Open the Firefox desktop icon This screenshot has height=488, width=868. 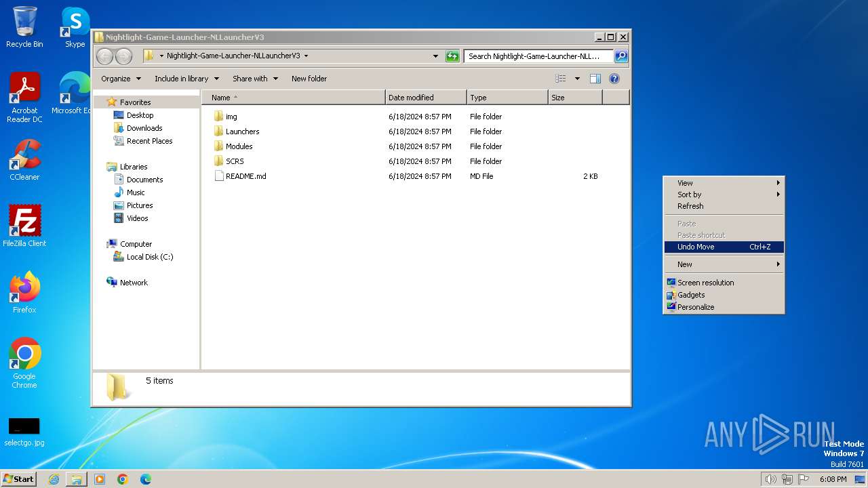[24, 293]
